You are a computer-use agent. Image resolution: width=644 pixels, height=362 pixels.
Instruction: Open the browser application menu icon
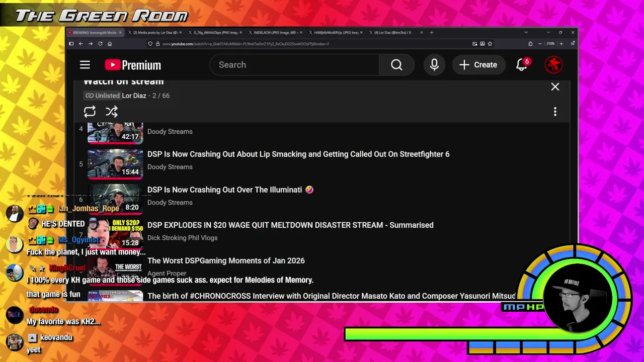(573, 44)
